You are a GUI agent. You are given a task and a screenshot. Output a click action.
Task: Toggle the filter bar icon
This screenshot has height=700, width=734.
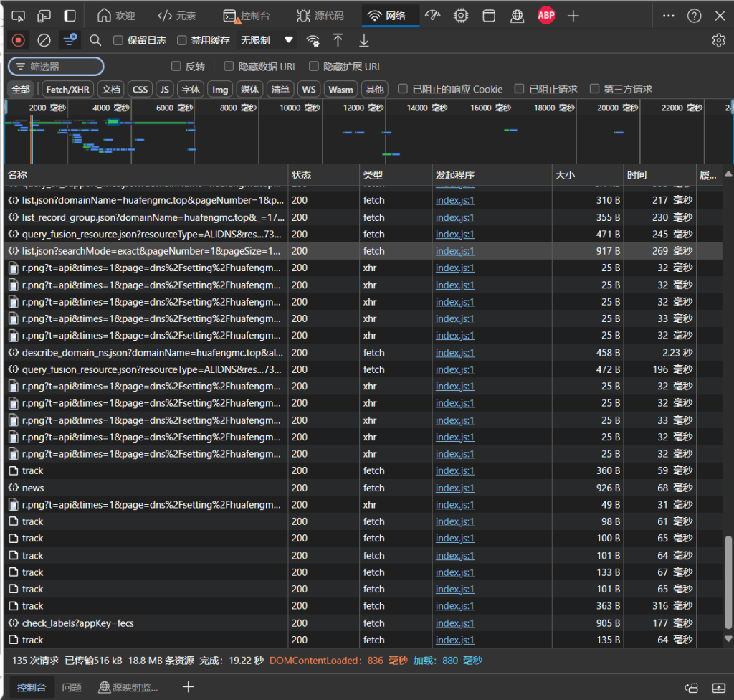(70, 41)
